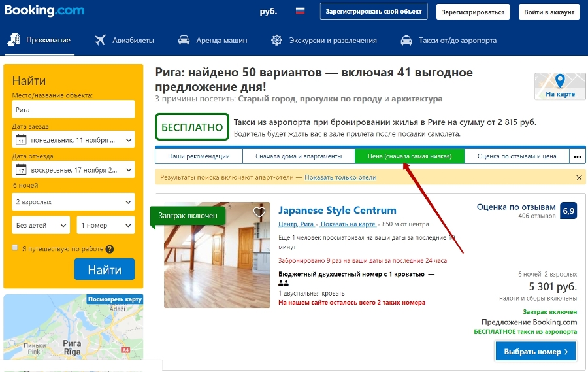The image size is (588, 372).
Task: Open the Аренда машин tab
Action: click(x=212, y=40)
